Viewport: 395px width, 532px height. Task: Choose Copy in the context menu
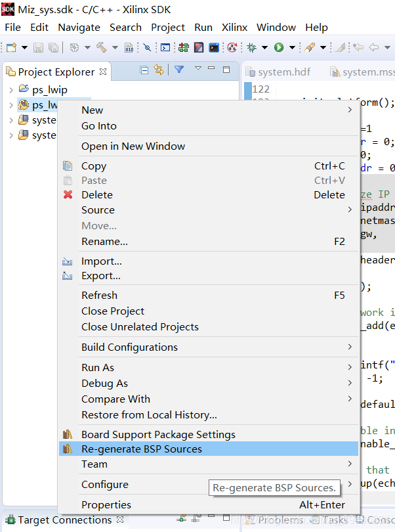point(209,166)
